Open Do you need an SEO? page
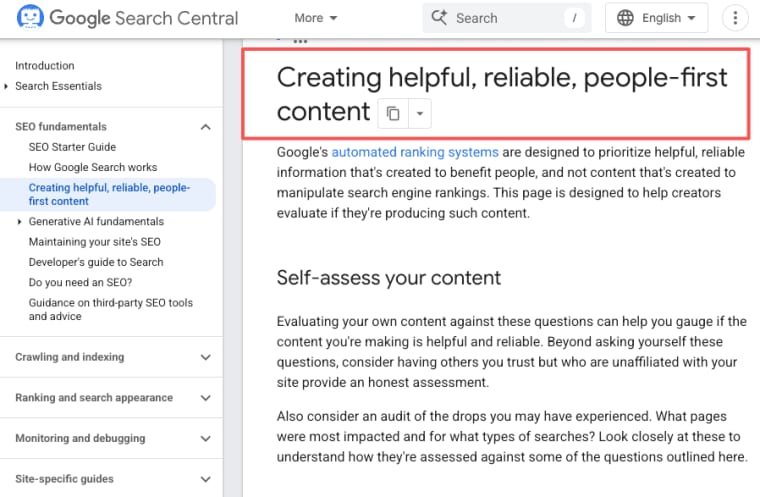The width and height of the screenshot is (760, 497). point(80,283)
